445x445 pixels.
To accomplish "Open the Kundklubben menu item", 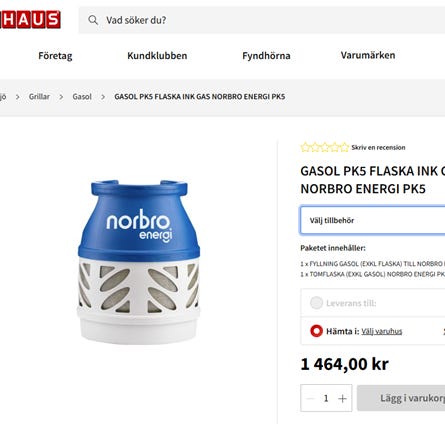I will point(157,56).
